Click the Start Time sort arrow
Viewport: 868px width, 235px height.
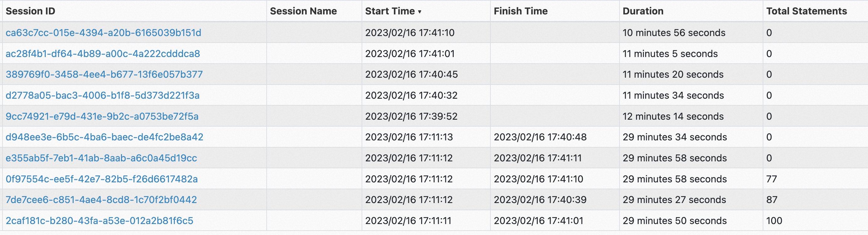click(420, 12)
